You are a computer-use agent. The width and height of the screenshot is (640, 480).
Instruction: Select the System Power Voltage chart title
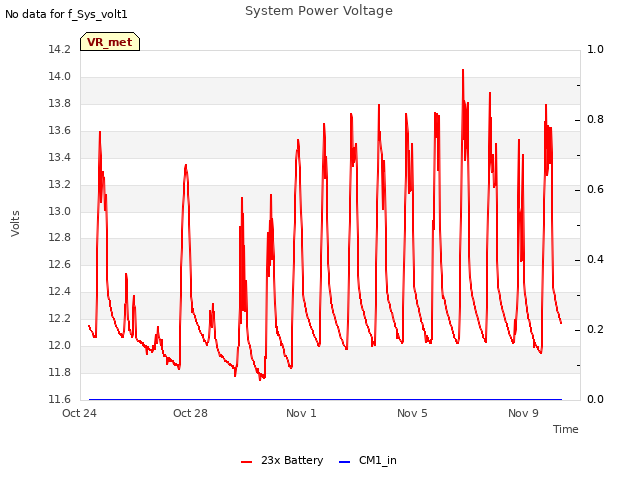319,11
